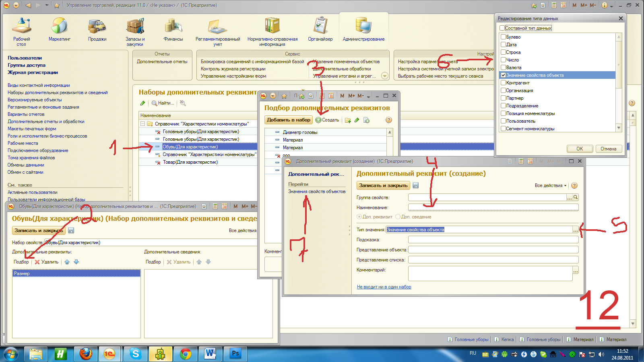Open Группа свойств selection ellipsis button
644x362 pixels.
coord(569,197)
